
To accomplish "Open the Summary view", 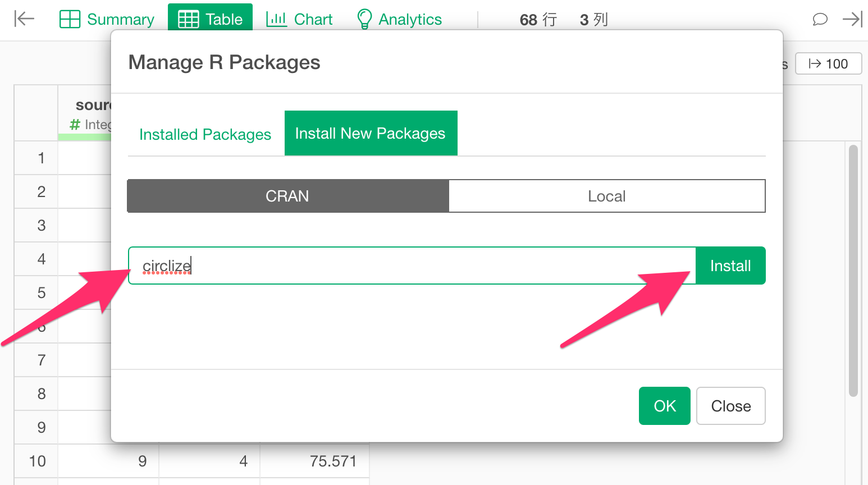I will click(x=107, y=19).
